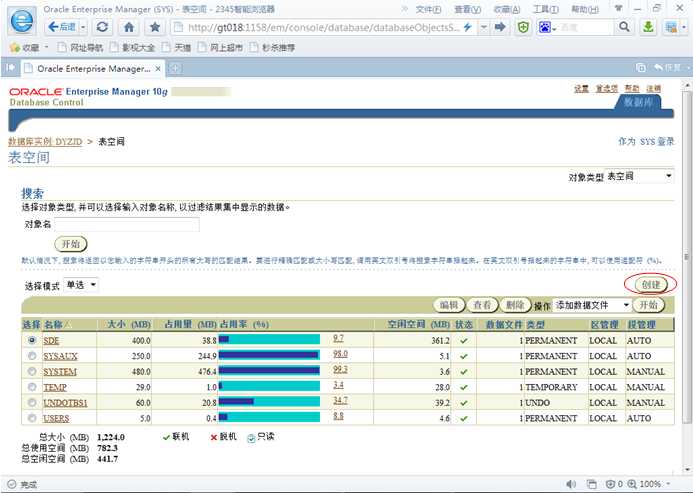Image resolution: width=693 pixels, height=493 pixels.
Task: Open the selection mode dropdown
Action: coord(81,285)
